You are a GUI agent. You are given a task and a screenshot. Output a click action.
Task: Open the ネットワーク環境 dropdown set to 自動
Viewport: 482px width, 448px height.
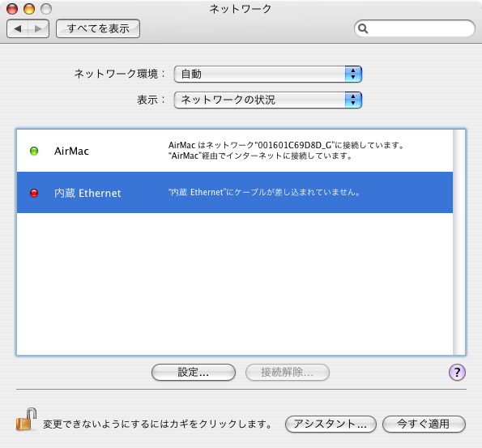(268, 74)
